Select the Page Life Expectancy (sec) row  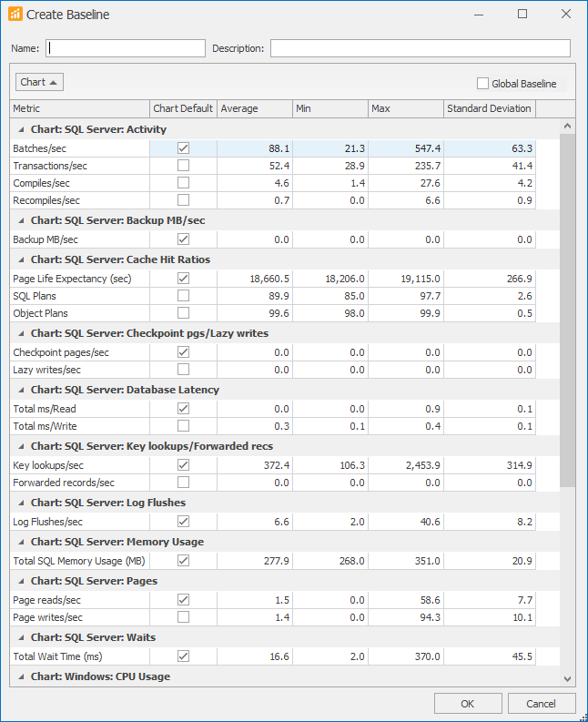coord(272,279)
